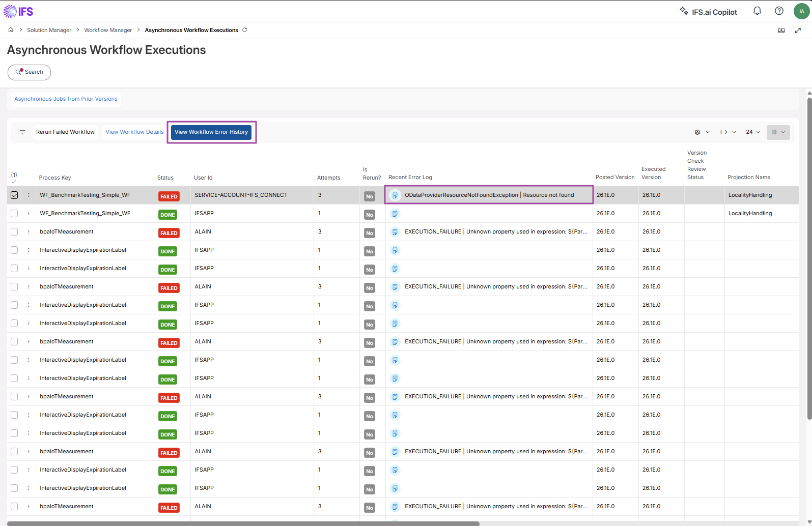
Task: Click View Workflow Error History
Action: (x=211, y=132)
